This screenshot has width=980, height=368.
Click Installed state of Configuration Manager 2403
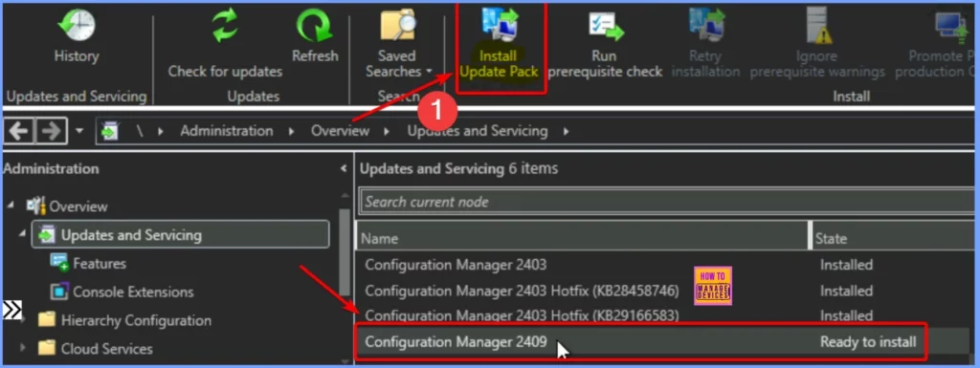(846, 265)
